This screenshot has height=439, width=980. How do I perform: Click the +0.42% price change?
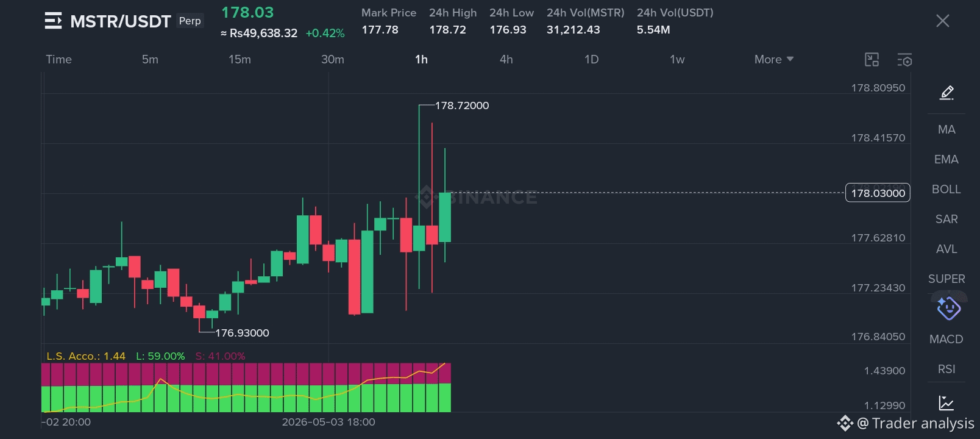coord(325,33)
